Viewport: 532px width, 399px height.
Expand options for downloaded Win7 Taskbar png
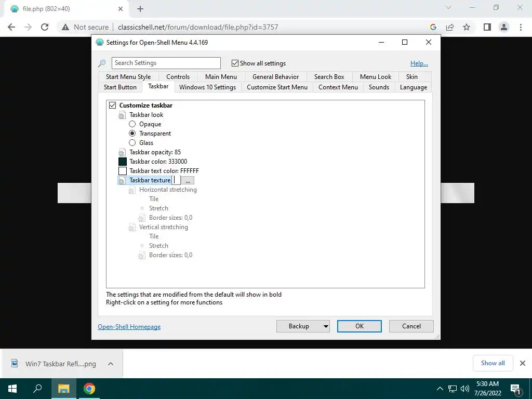coord(110,364)
